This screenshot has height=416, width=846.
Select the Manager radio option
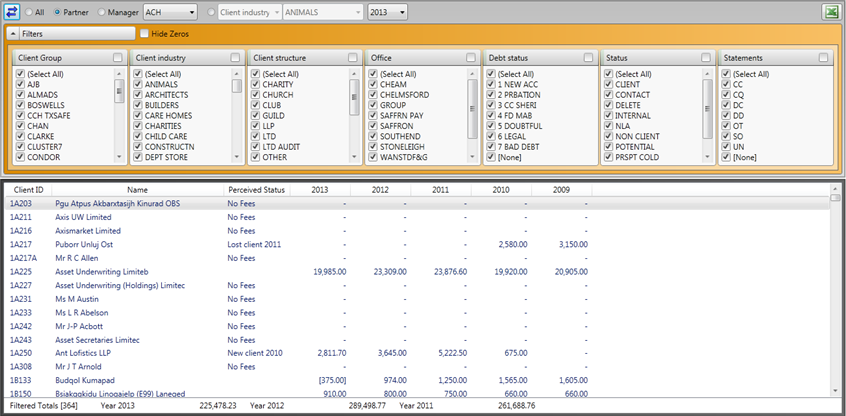[x=101, y=12]
